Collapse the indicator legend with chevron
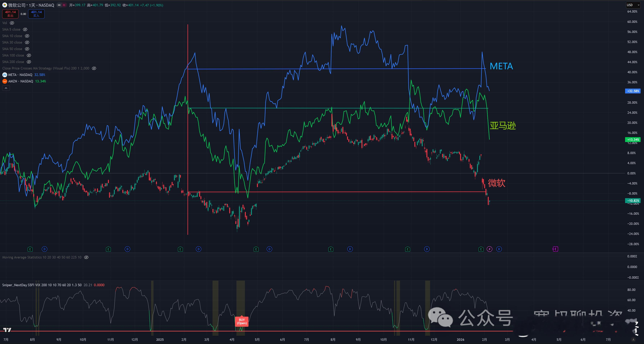This screenshot has width=644, height=344. (x=6, y=88)
